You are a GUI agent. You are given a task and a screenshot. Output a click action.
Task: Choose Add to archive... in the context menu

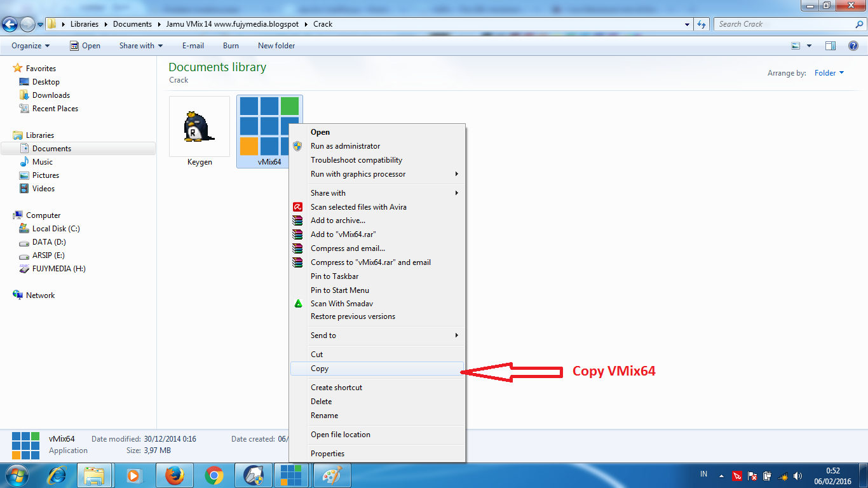coord(377,220)
